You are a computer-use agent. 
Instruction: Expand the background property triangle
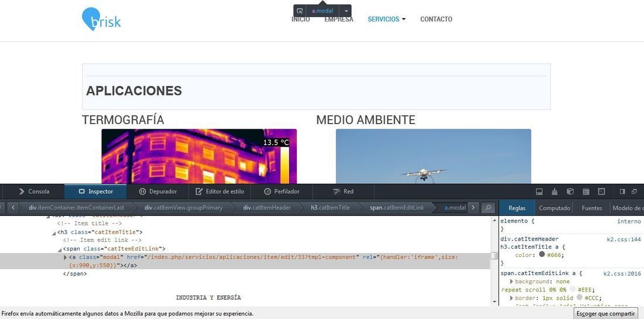point(511,282)
